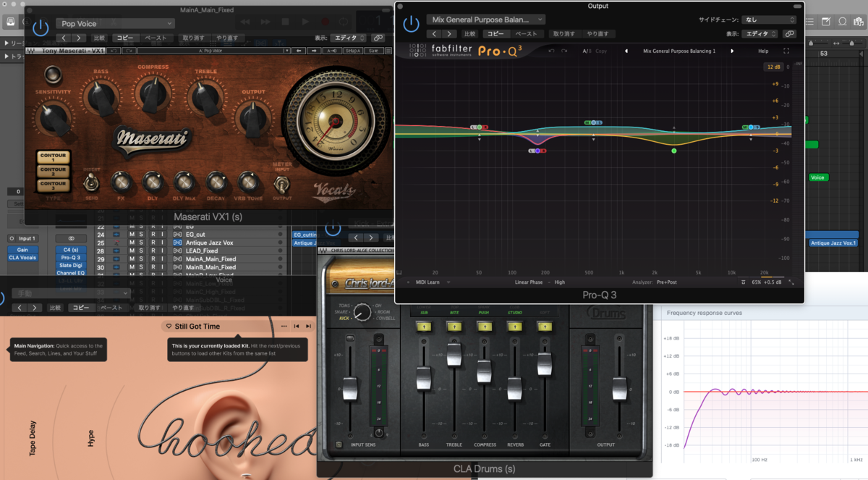Open the 12 dB display range selector
Screen dimensions: 868x480
pos(773,67)
